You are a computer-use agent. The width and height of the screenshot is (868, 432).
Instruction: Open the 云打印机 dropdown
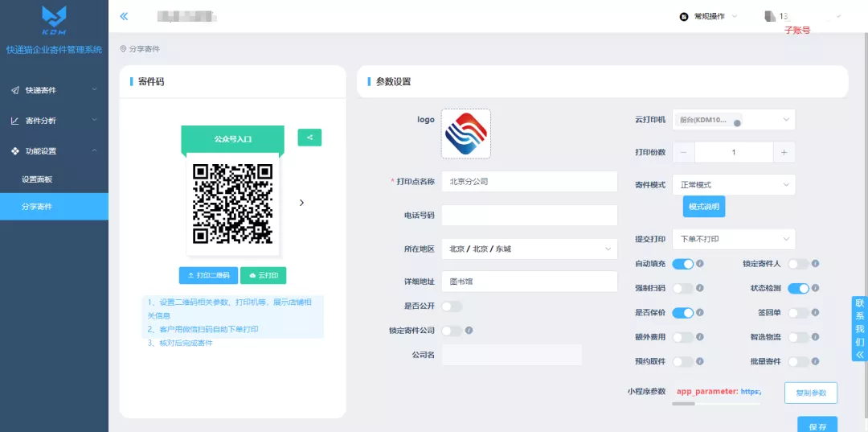[x=734, y=120]
